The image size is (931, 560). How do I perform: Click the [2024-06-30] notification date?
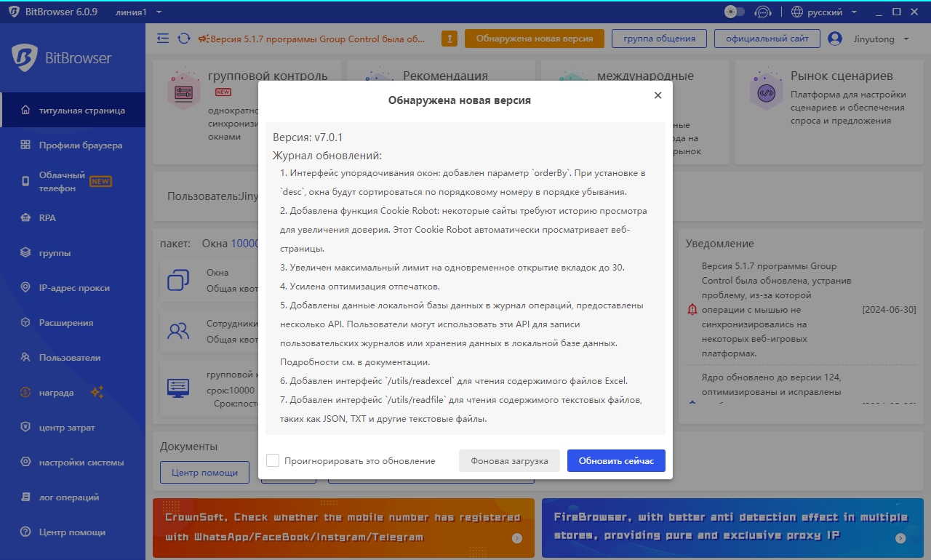(x=889, y=310)
